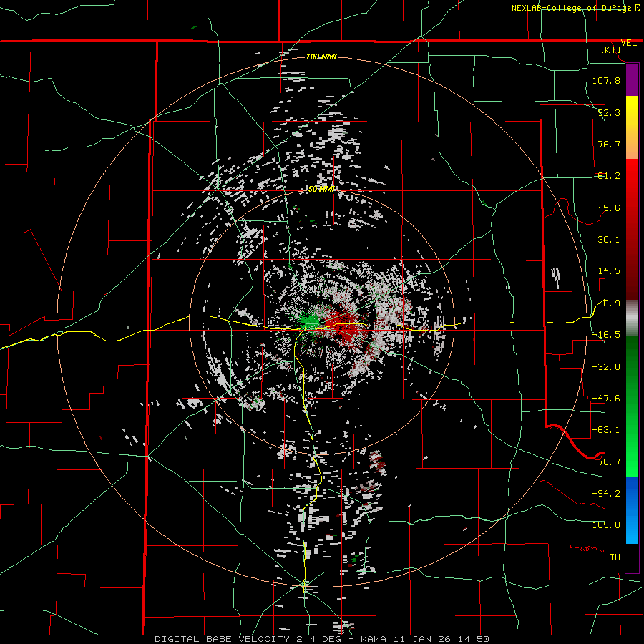Click the [KT] units label
644x644 pixels.
(611, 49)
